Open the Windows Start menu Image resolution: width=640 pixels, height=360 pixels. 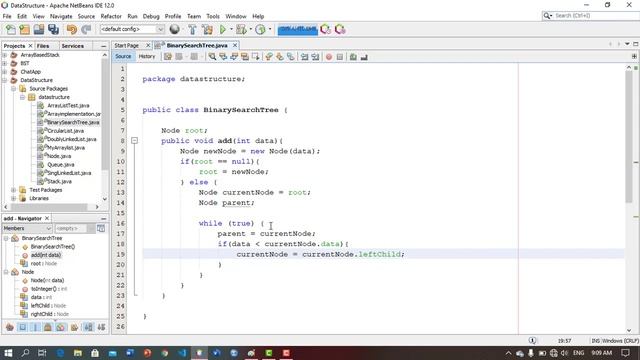pos(8,353)
